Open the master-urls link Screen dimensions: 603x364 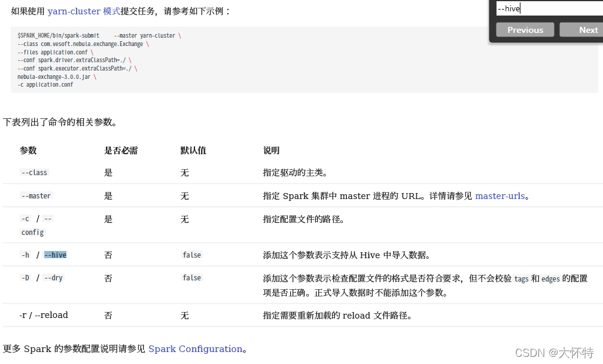tap(500, 196)
